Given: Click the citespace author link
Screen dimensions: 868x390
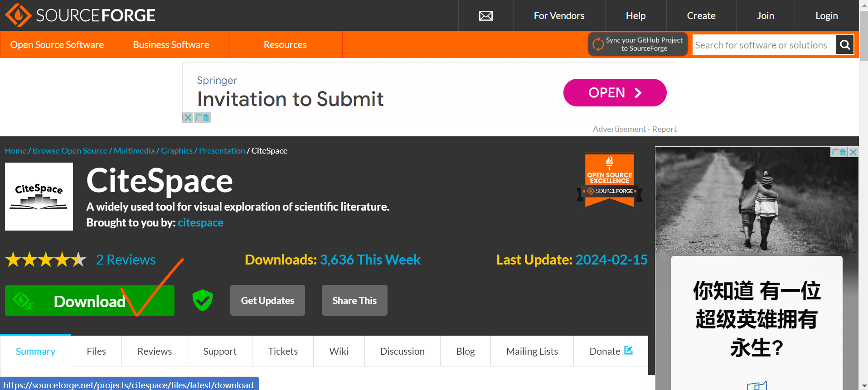Looking at the screenshot, I should click(x=200, y=222).
